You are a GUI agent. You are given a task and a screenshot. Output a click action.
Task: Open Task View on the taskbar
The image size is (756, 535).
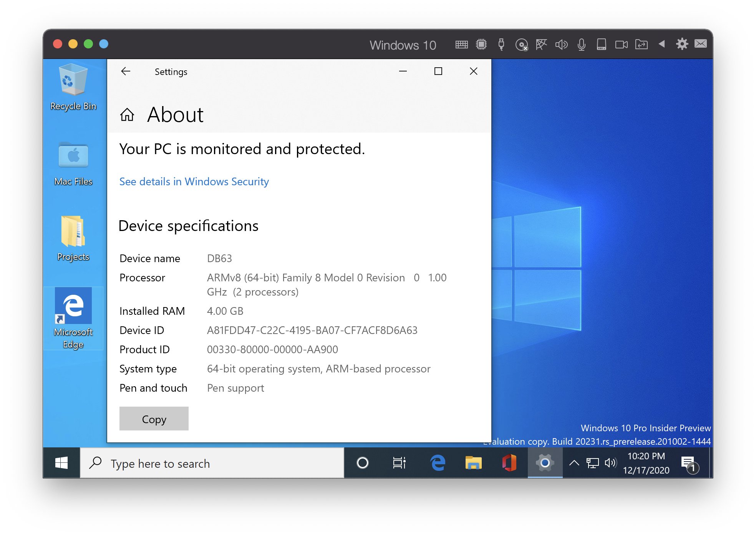pyautogui.click(x=399, y=463)
